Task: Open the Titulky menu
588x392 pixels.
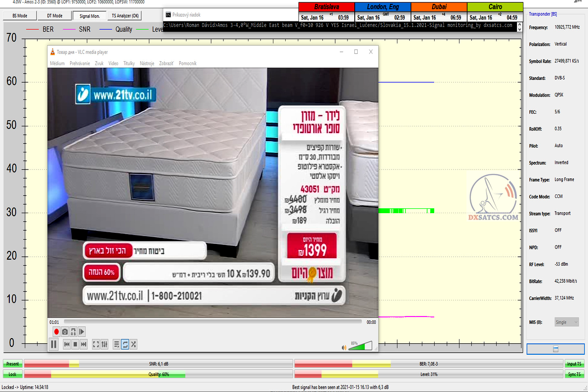Action: point(129,63)
